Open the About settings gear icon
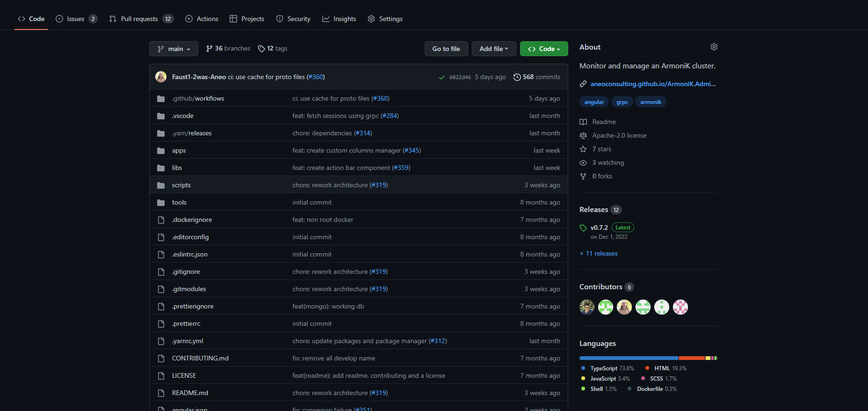The height and width of the screenshot is (411, 868). coord(714,47)
